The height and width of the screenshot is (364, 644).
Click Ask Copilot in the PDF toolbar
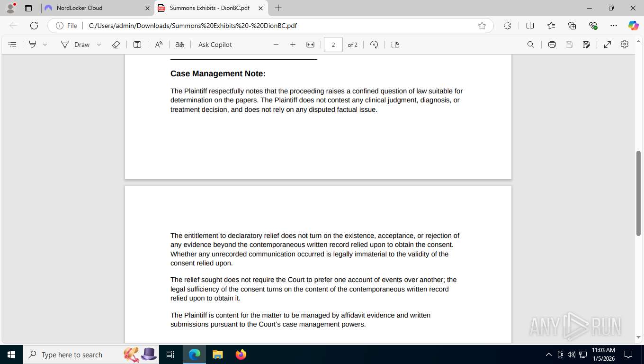pyautogui.click(x=215, y=45)
